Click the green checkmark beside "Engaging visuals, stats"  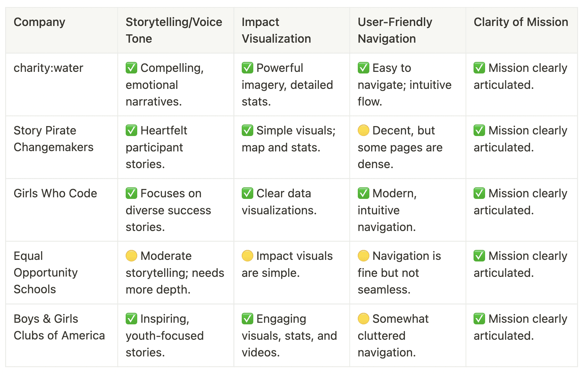(x=248, y=319)
